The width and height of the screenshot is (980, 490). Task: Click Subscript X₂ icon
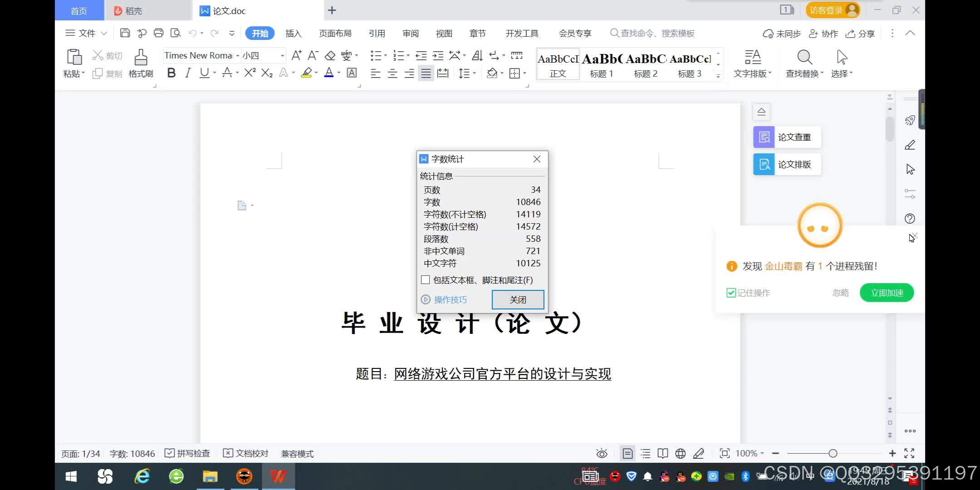(x=267, y=73)
